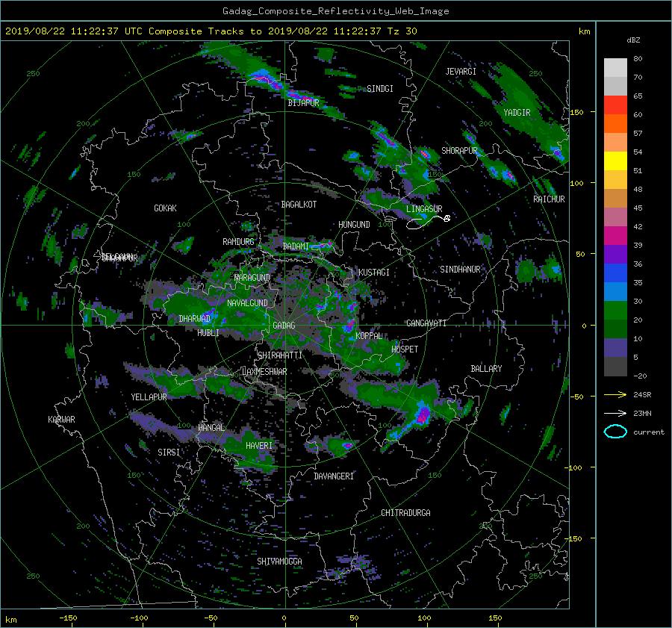Click the KOPPAL city label
Viewport: 672px width, 628px height.
click(x=369, y=335)
